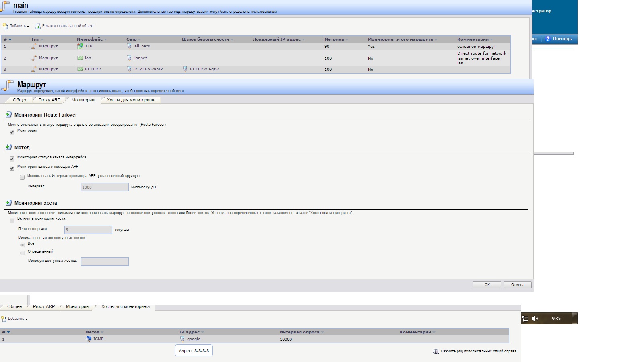The image size is (644, 362).
Task: Click the TTK interface icon in row 1
Action: coord(80,46)
